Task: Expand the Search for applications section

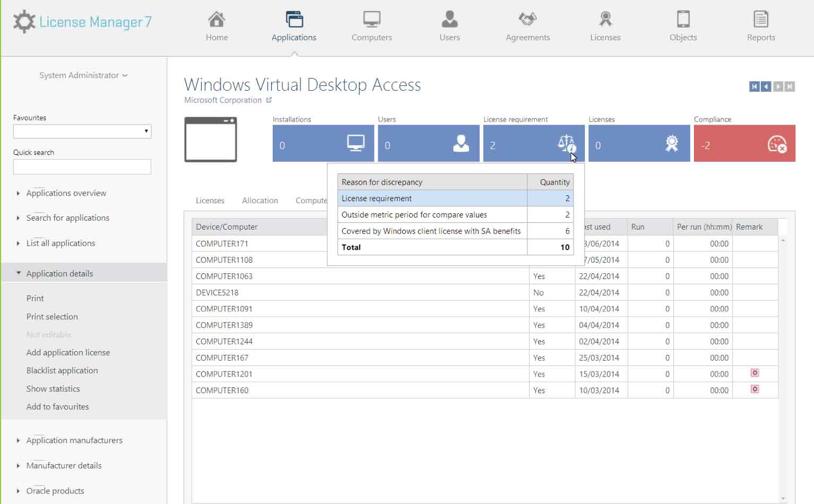Action: click(67, 218)
